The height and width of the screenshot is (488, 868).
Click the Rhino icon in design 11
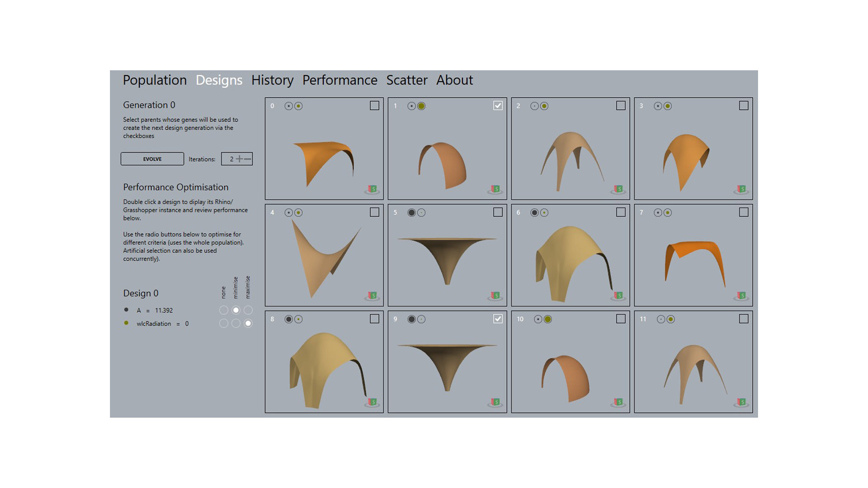click(741, 402)
